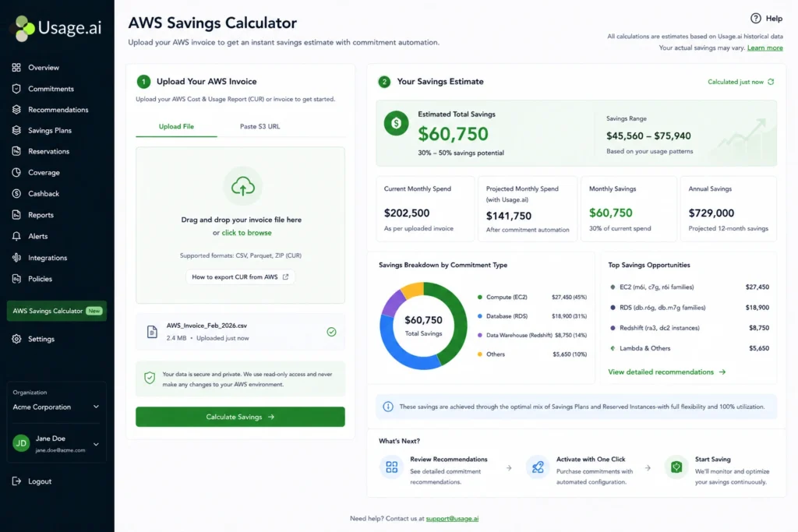The height and width of the screenshot is (532, 798).
Task: Click the green checkmark on uploaded invoice
Action: click(x=331, y=332)
